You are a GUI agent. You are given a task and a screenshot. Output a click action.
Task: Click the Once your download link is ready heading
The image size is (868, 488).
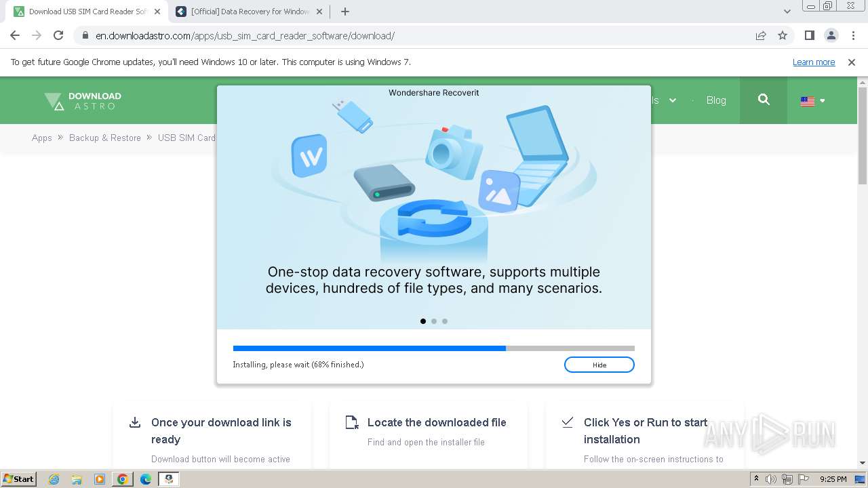(x=221, y=431)
